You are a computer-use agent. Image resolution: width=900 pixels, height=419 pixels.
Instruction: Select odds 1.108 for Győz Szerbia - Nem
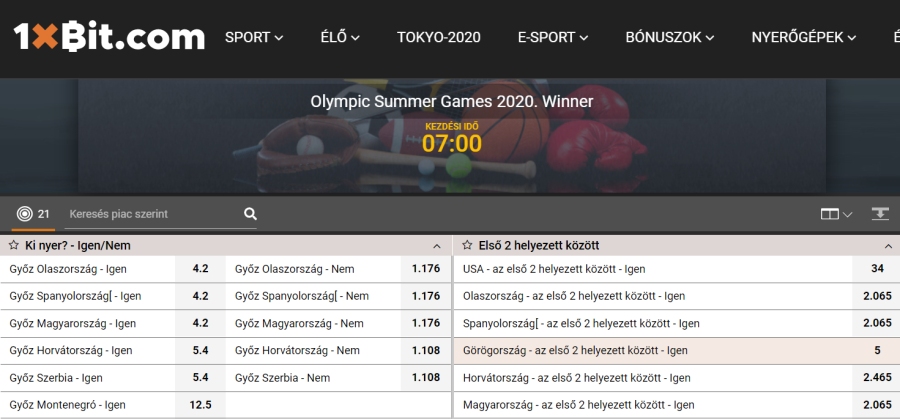coord(426,378)
